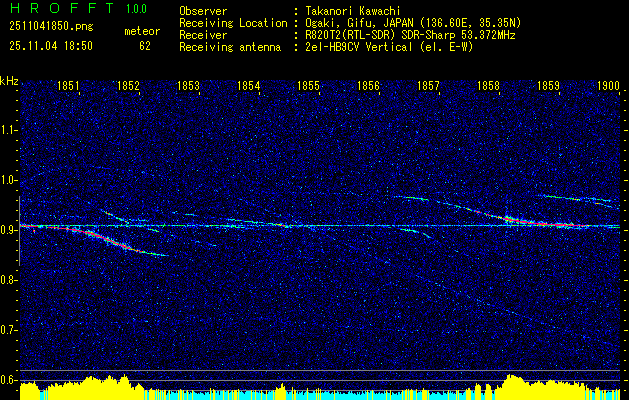The height and width of the screenshot is (400, 629).
Task: Click the version number 1.0.0
Action: (x=136, y=9)
